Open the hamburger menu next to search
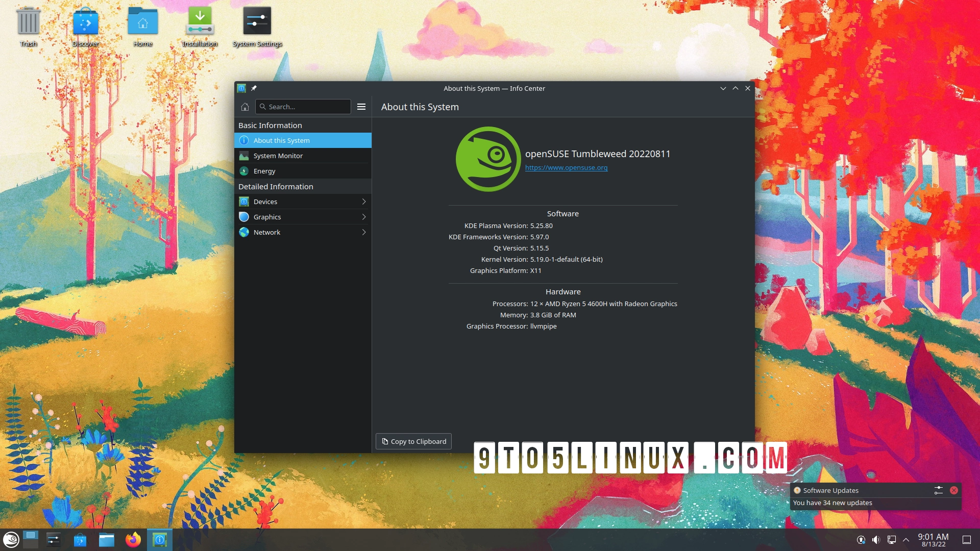This screenshot has height=551, width=980. click(361, 107)
